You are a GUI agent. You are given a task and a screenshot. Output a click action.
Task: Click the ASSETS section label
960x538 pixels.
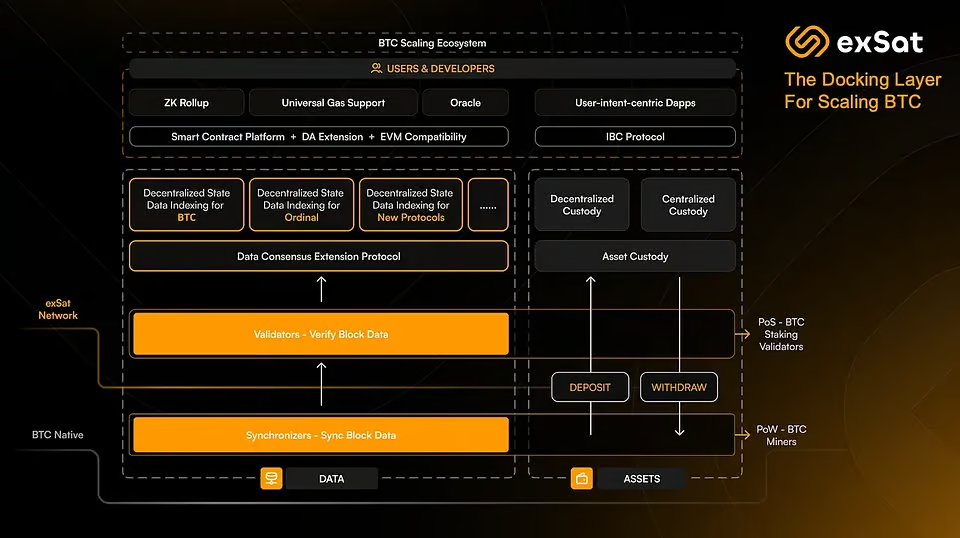(x=641, y=479)
